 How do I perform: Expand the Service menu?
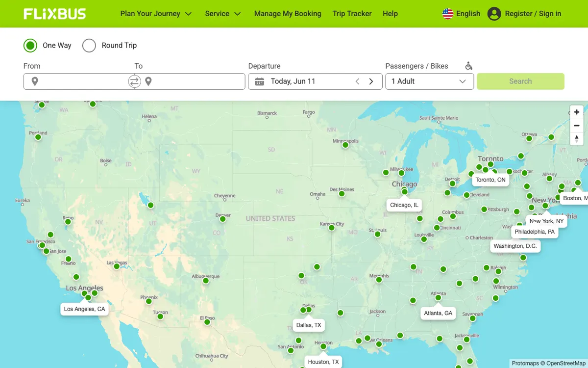(223, 14)
